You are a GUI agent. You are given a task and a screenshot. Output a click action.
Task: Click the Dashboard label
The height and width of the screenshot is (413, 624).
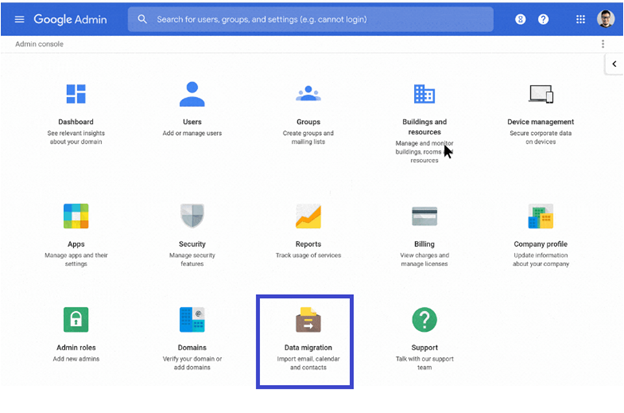(x=76, y=122)
